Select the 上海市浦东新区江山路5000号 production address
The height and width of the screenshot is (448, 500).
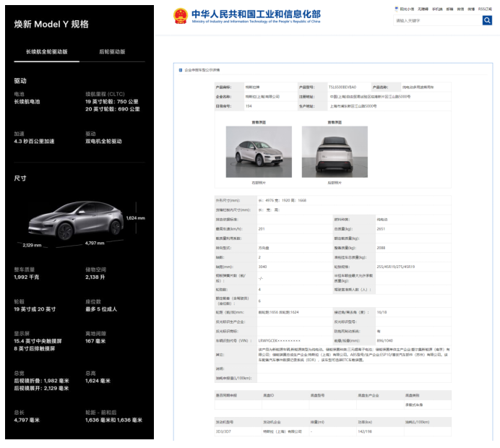[x=353, y=106]
